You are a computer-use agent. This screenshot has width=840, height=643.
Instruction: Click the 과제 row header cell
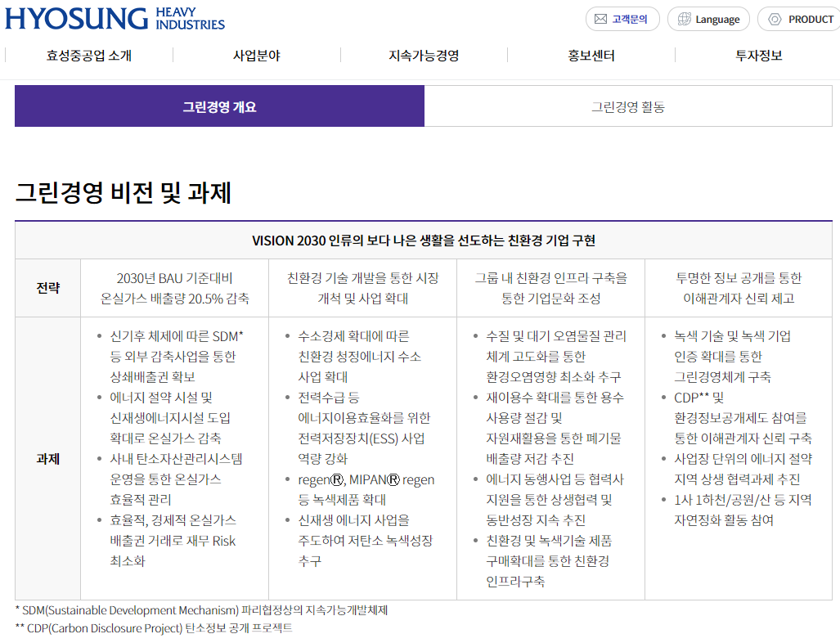tap(47, 459)
